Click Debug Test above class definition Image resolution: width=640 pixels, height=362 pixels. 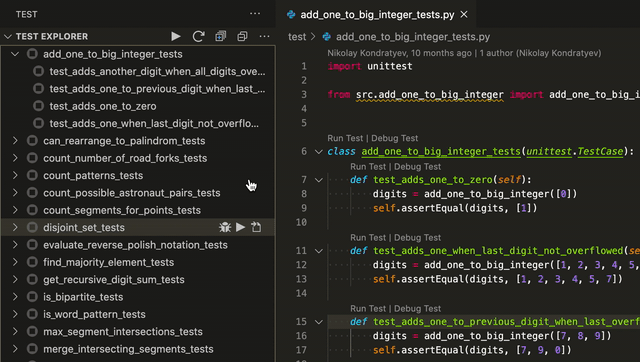point(395,138)
